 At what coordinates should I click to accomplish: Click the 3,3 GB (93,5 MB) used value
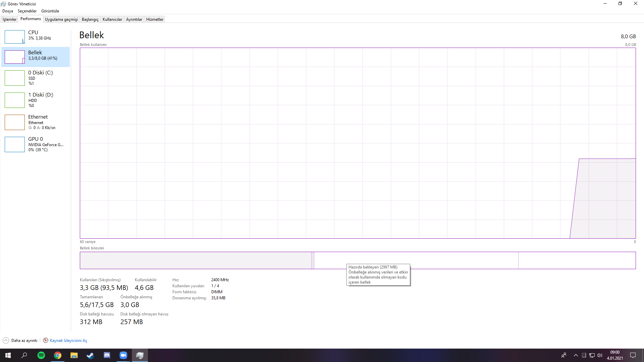[104, 288]
